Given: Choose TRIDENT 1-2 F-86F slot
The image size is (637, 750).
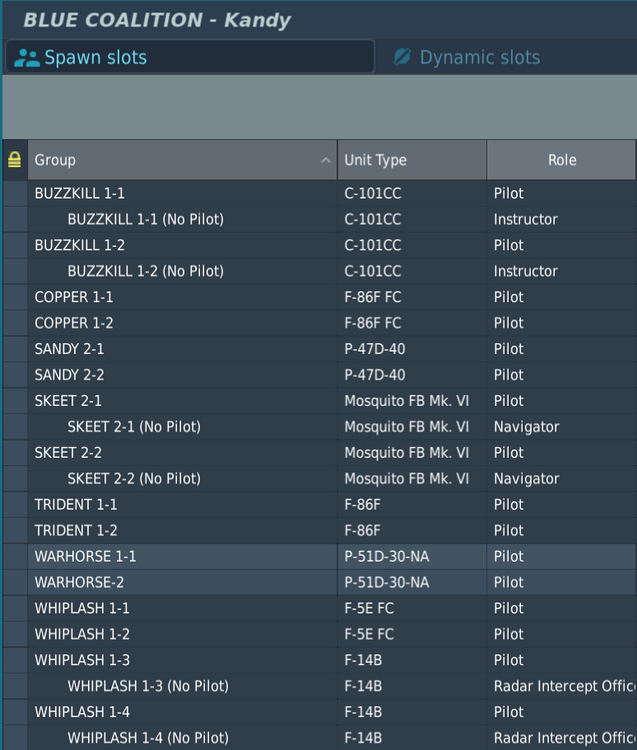Looking at the screenshot, I should pyautogui.click(x=76, y=530).
